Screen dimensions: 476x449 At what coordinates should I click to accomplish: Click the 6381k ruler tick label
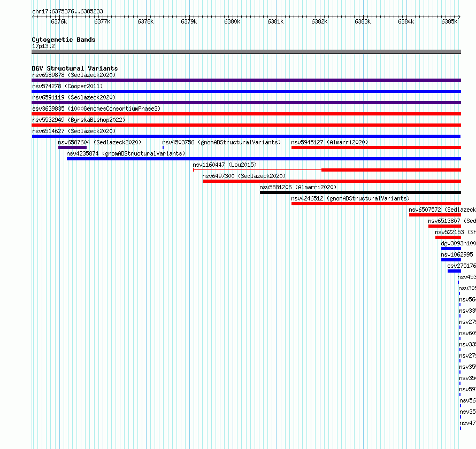[275, 21]
